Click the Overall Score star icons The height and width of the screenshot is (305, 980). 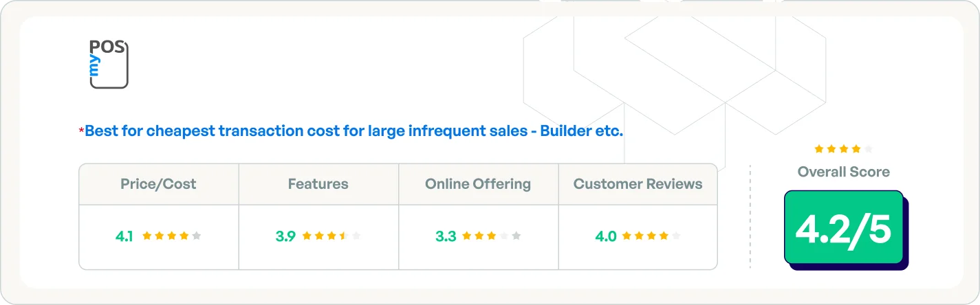(x=844, y=148)
